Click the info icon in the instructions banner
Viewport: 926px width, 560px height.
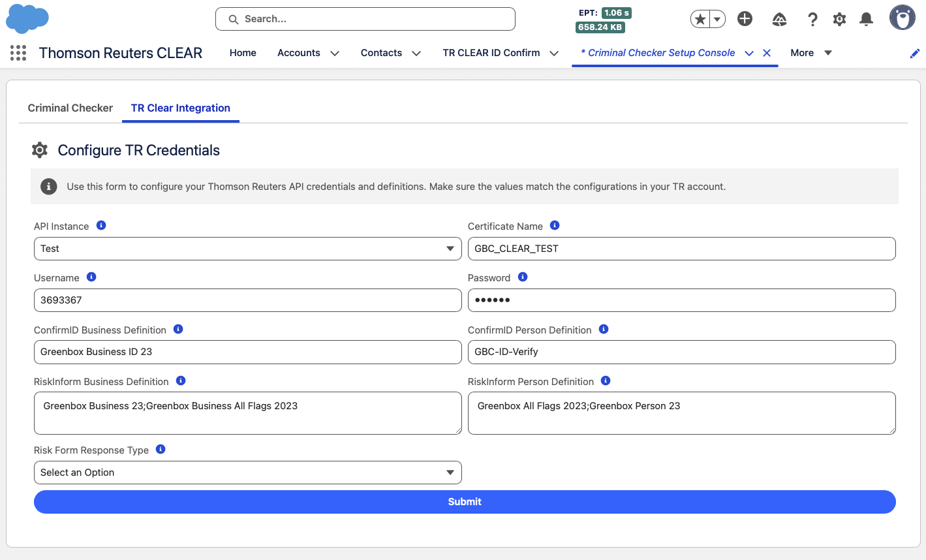(48, 187)
